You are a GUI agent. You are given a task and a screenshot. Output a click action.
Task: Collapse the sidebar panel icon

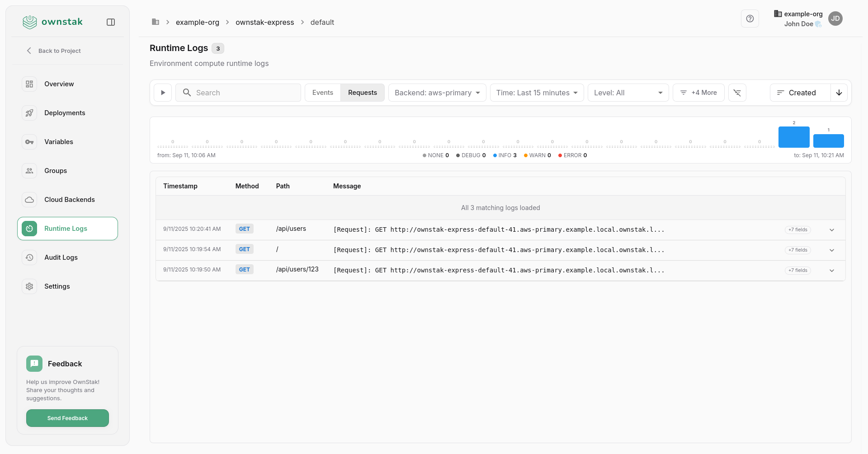[111, 22]
